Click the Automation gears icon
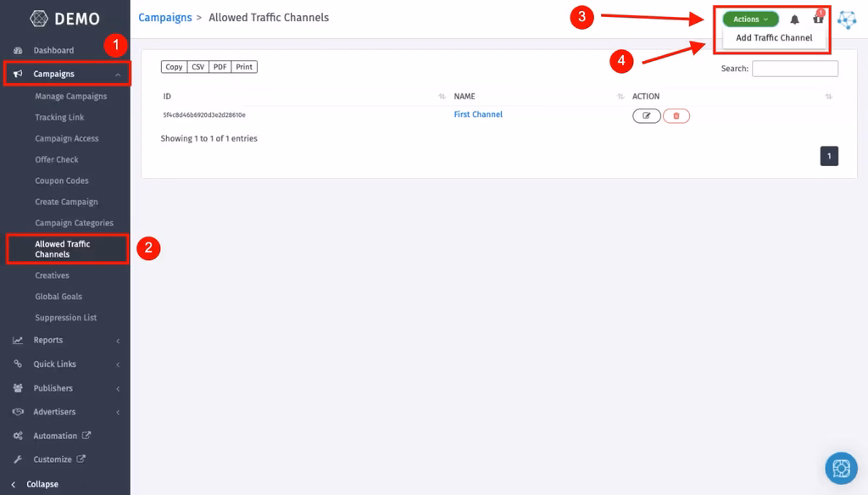 pos(19,436)
